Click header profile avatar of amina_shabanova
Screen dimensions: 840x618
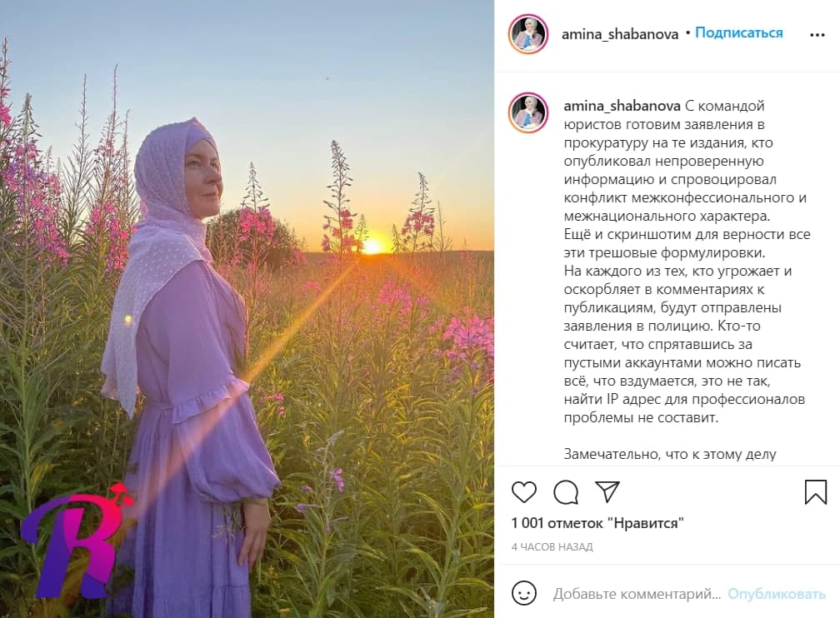pyautogui.click(x=527, y=34)
